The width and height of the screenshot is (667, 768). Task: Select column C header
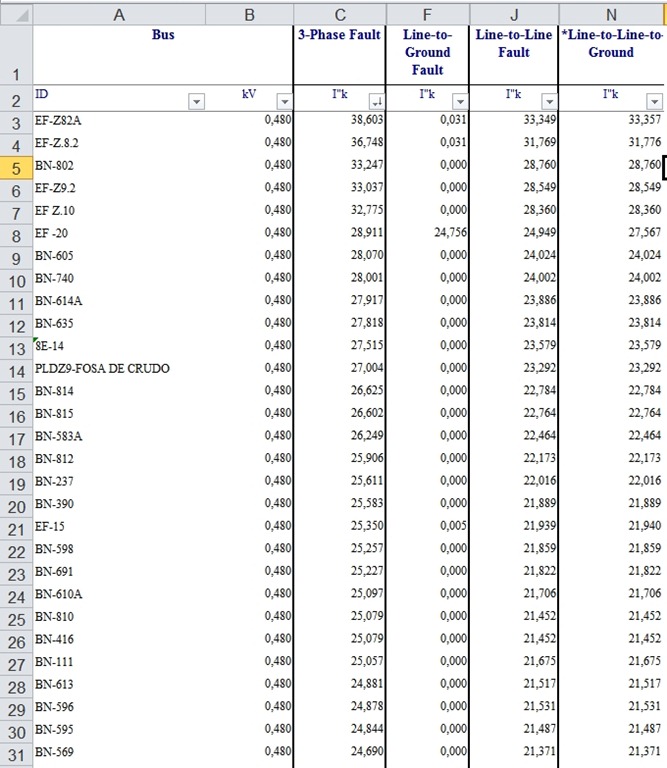click(x=340, y=15)
